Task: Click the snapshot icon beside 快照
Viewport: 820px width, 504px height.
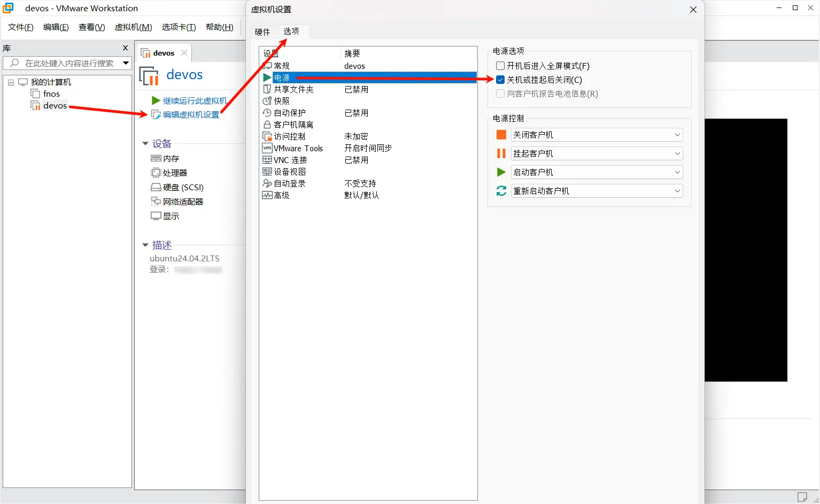Action: click(x=267, y=101)
